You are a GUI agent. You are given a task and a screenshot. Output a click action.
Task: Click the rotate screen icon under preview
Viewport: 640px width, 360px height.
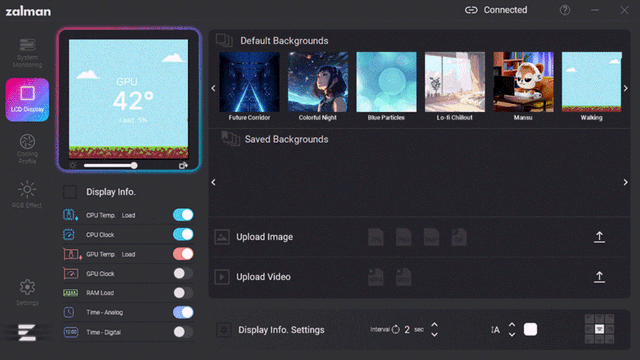tap(183, 165)
